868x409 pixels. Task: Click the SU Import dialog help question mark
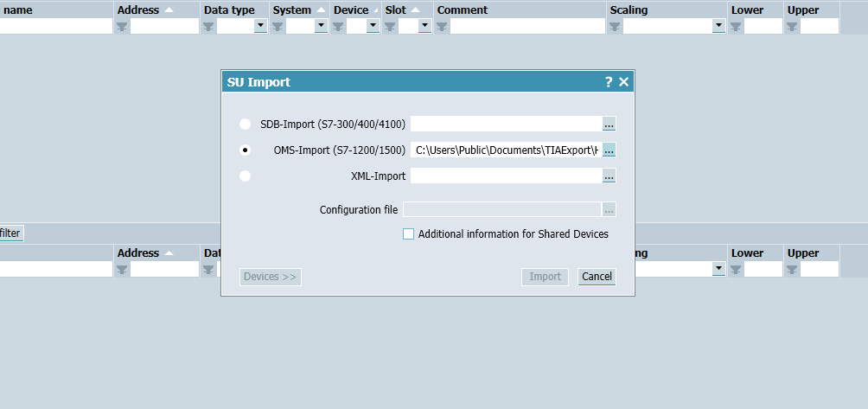(x=609, y=82)
